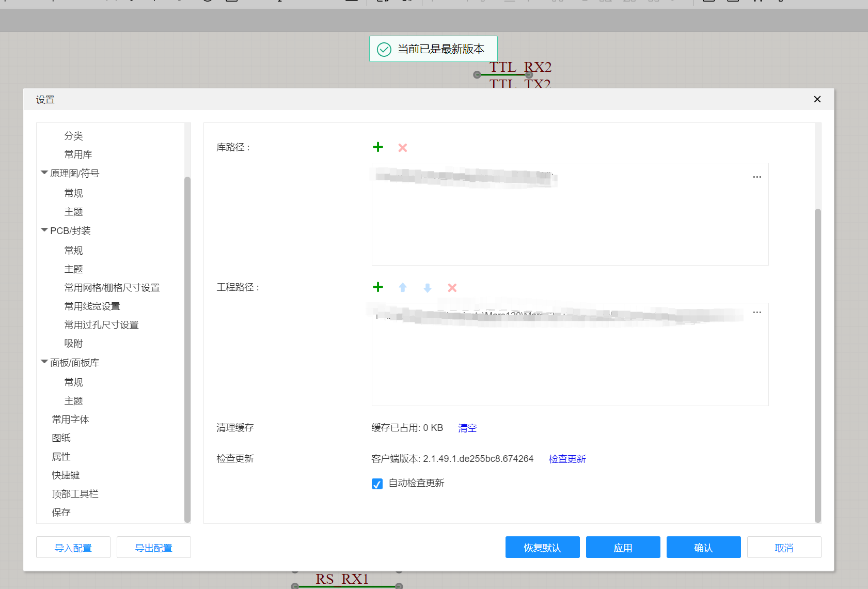Select 常用网格/栅格尺寸设置 in sidebar
The image size is (868, 589).
[112, 288]
